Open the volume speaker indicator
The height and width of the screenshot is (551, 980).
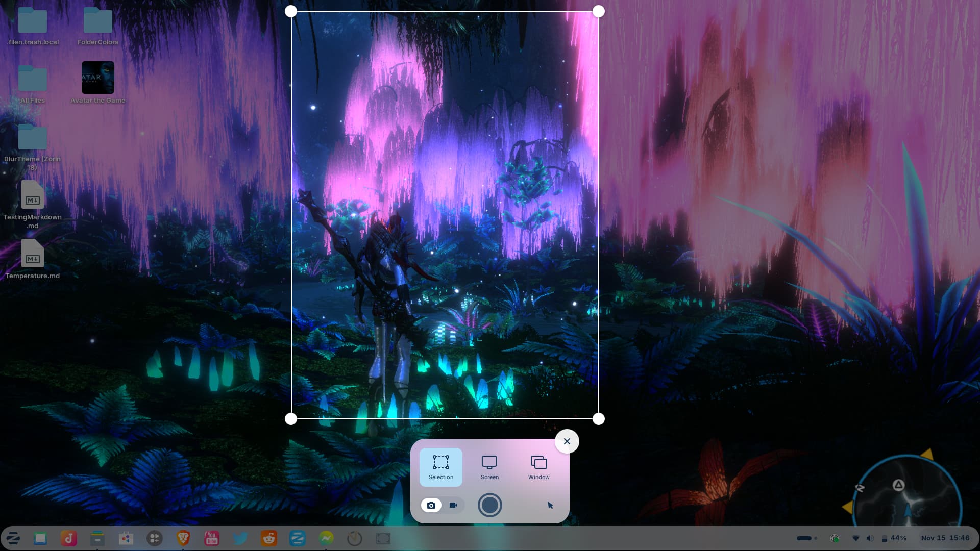click(x=870, y=538)
